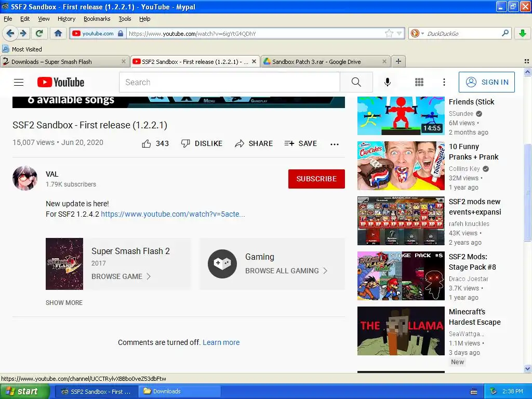Click the system tray icon next to the clock

coord(494,391)
